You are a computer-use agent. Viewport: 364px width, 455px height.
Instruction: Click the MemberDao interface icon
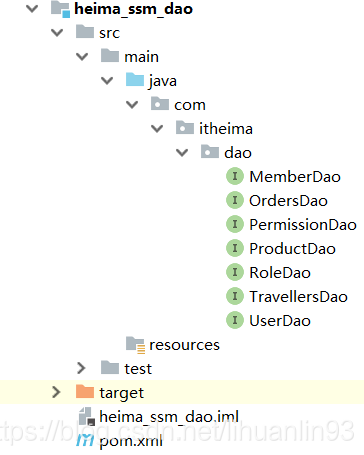(235, 176)
